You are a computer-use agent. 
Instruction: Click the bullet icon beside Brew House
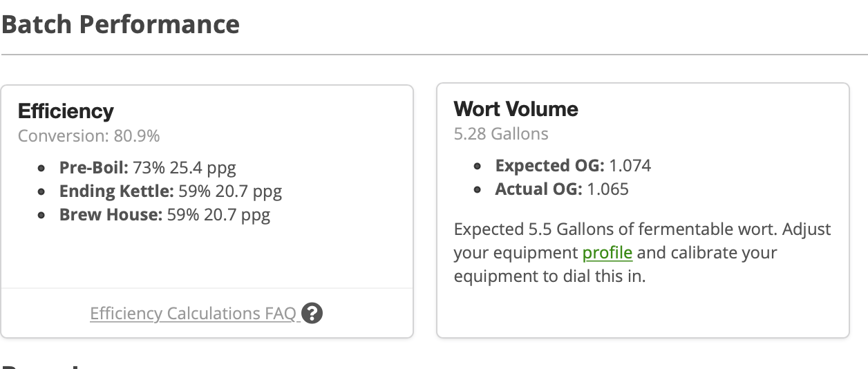click(42, 216)
